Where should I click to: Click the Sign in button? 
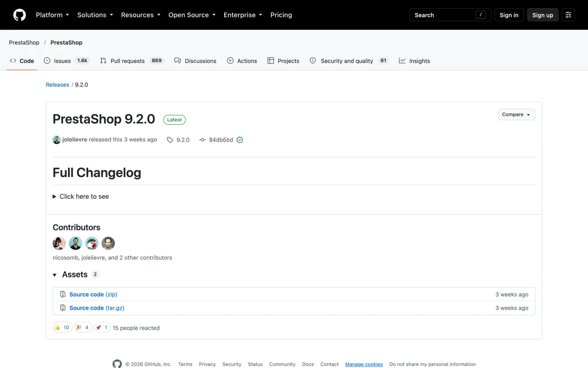pos(509,15)
